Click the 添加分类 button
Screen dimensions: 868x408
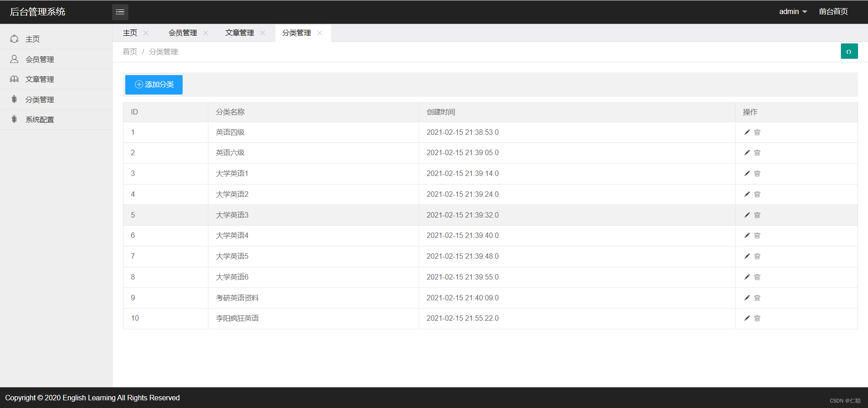(154, 85)
